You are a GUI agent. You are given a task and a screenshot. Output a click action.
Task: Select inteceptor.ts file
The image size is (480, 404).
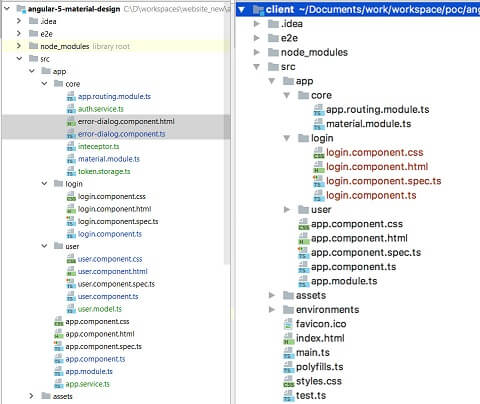click(98, 146)
